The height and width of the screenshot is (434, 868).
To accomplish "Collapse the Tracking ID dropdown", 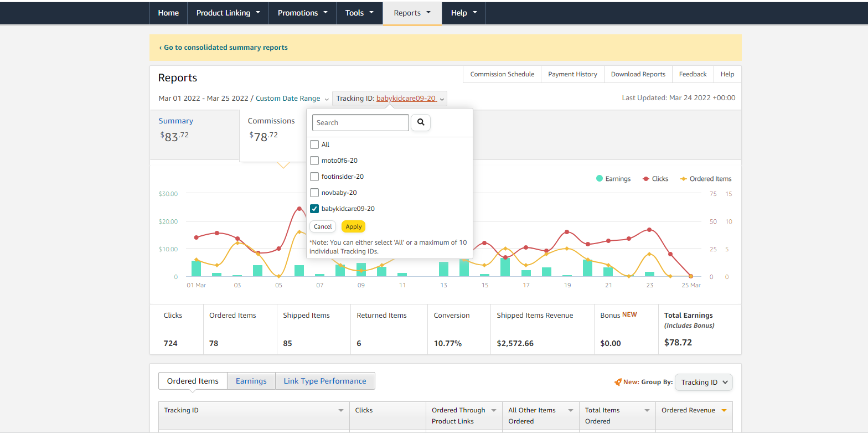I will [x=390, y=99].
